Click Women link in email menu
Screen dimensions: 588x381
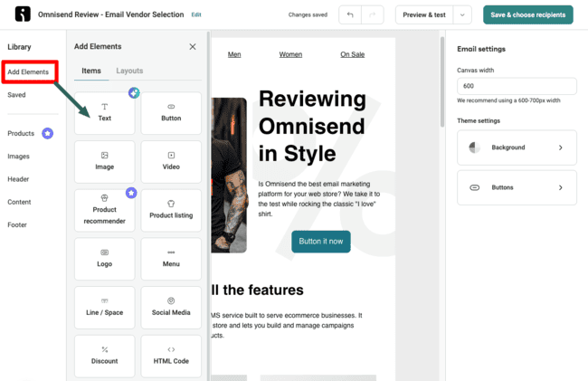point(290,54)
